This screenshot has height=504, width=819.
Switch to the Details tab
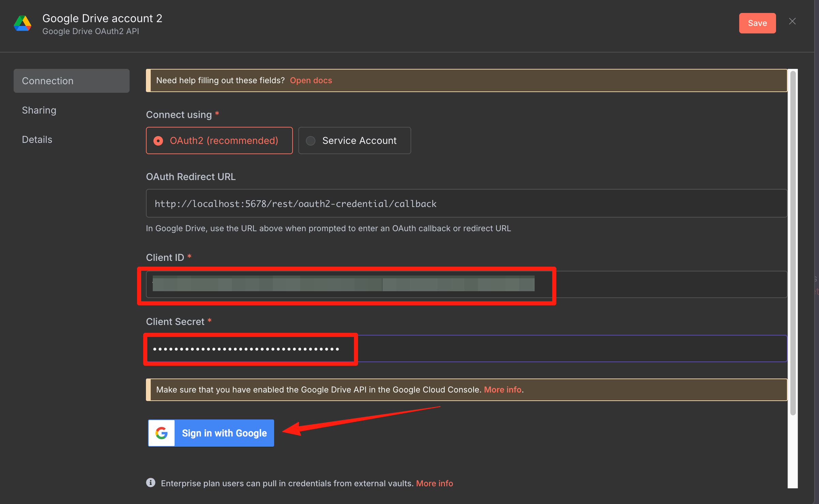[37, 139]
